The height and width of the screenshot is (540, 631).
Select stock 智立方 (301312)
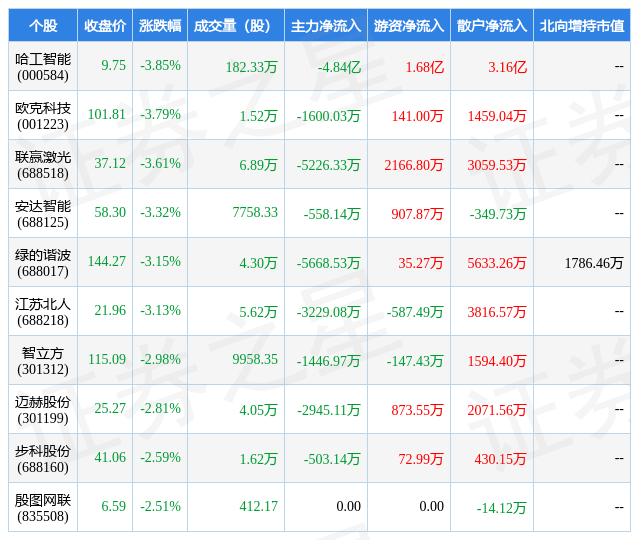point(43,361)
